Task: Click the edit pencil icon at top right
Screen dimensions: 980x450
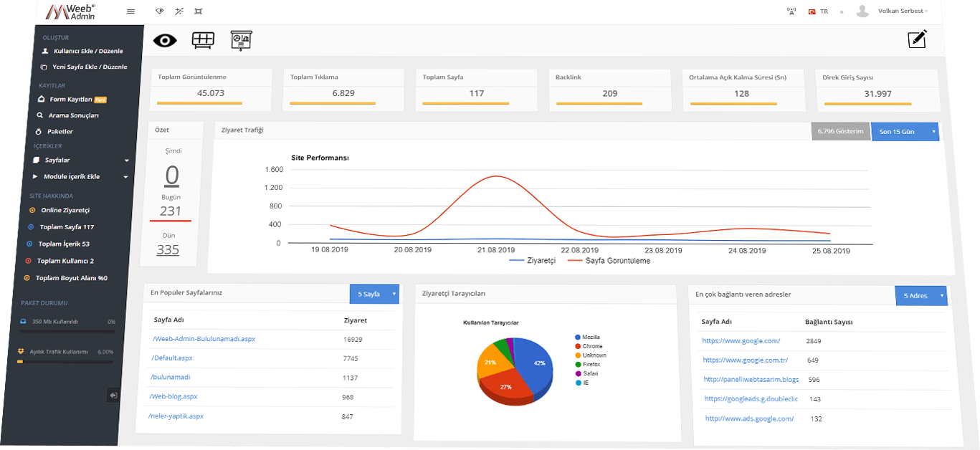Action: tap(918, 39)
